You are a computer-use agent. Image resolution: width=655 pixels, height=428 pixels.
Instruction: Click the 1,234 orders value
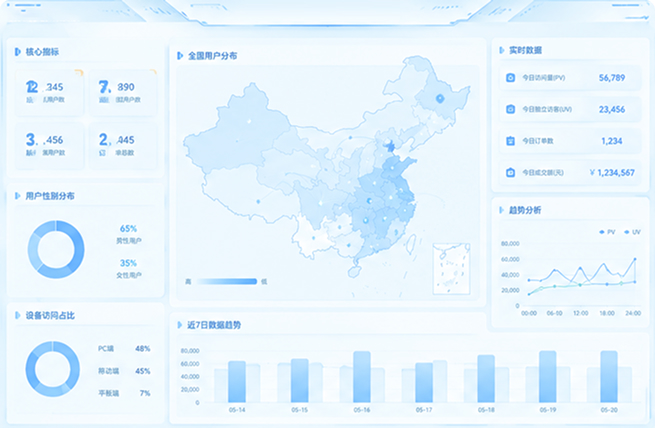tap(612, 141)
